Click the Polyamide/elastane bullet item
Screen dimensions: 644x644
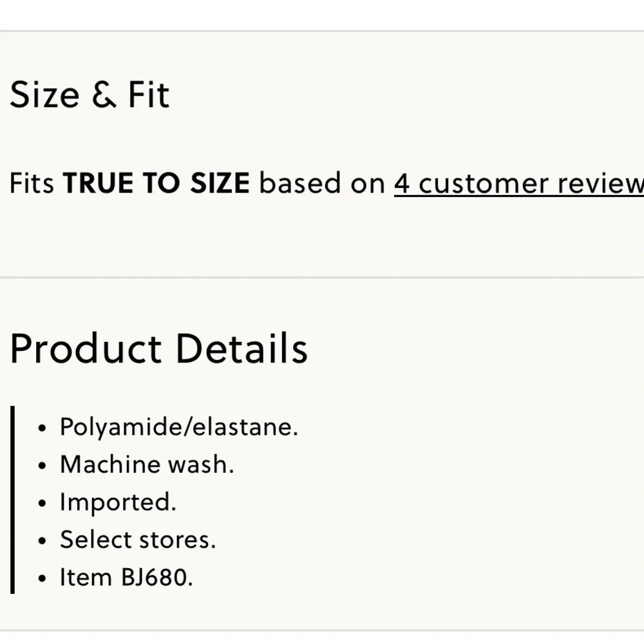(179, 427)
